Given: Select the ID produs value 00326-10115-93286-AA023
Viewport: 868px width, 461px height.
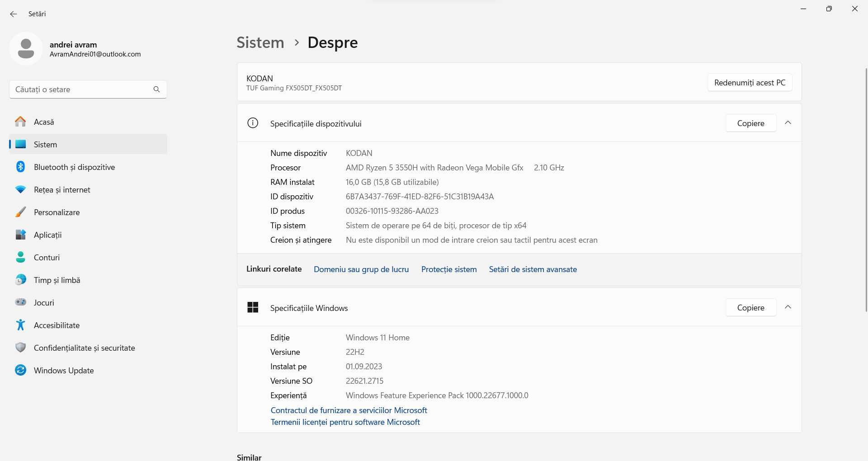Looking at the screenshot, I should tap(392, 211).
